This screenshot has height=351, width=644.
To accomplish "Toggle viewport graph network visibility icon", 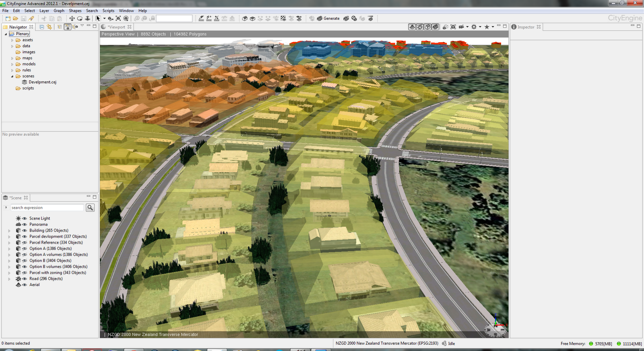I will 420,27.
